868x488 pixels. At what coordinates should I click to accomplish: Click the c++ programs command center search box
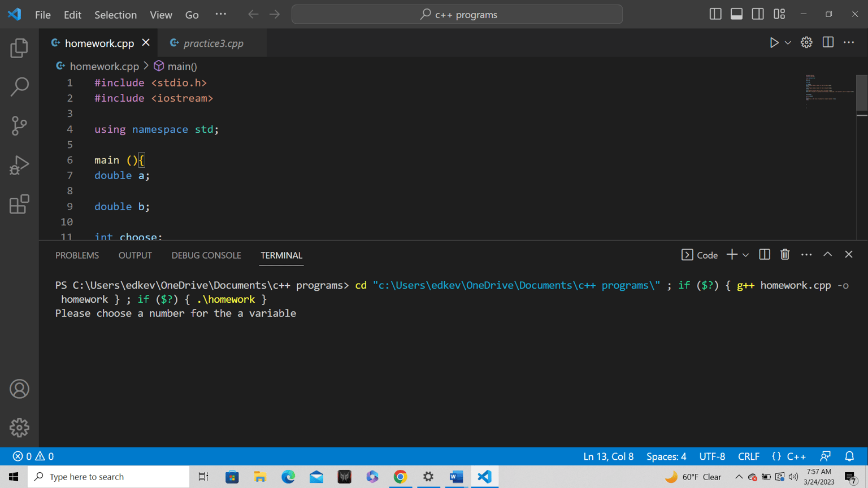pyautogui.click(x=457, y=15)
